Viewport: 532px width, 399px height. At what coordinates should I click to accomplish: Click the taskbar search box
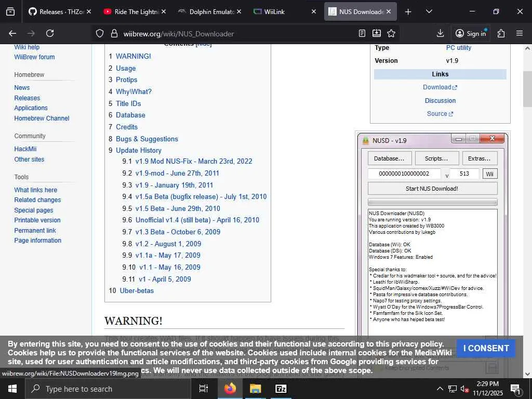click(x=108, y=389)
